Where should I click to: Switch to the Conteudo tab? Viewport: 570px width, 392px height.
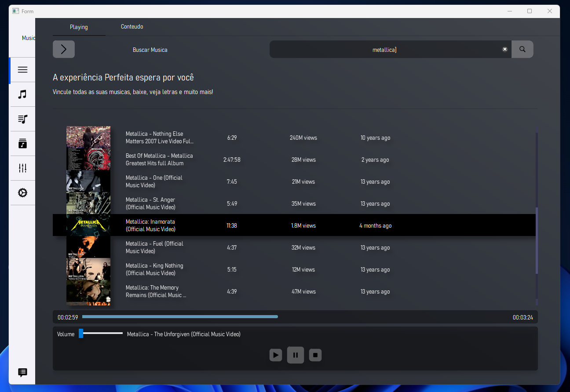[x=132, y=27]
